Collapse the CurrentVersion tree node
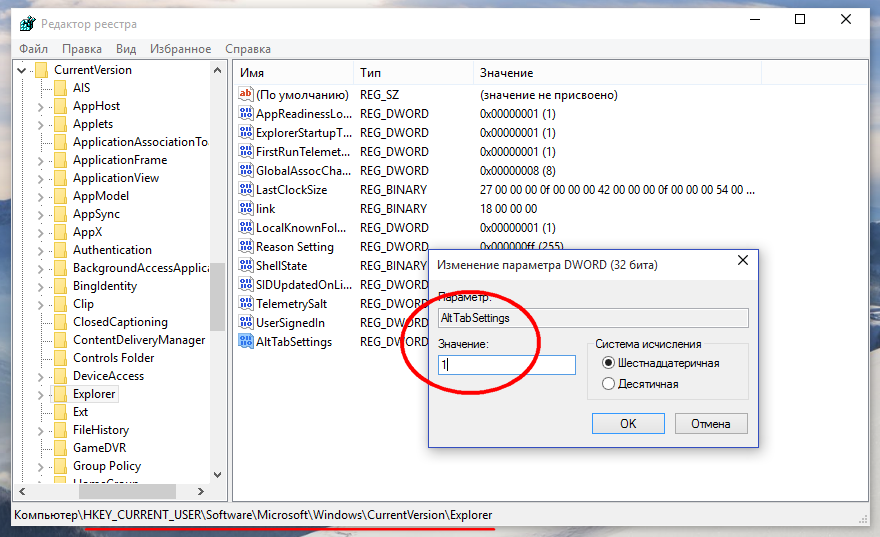 pos(22,70)
